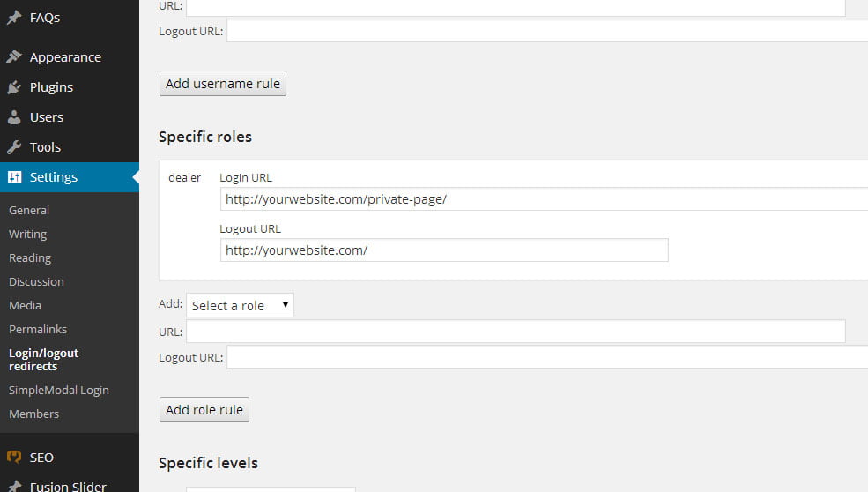Image resolution: width=868 pixels, height=492 pixels.
Task: Click the SEO sidebar icon
Action: [14, 458]
